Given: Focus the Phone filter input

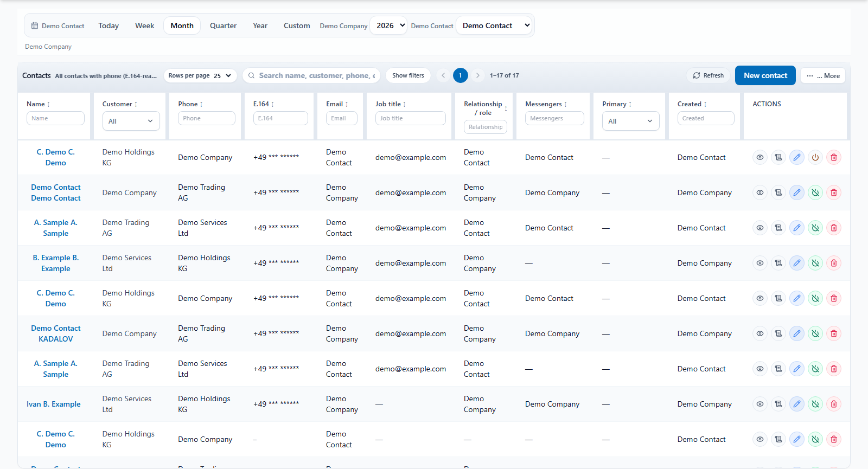Looking at the screenshot, I should pos(207,118).
